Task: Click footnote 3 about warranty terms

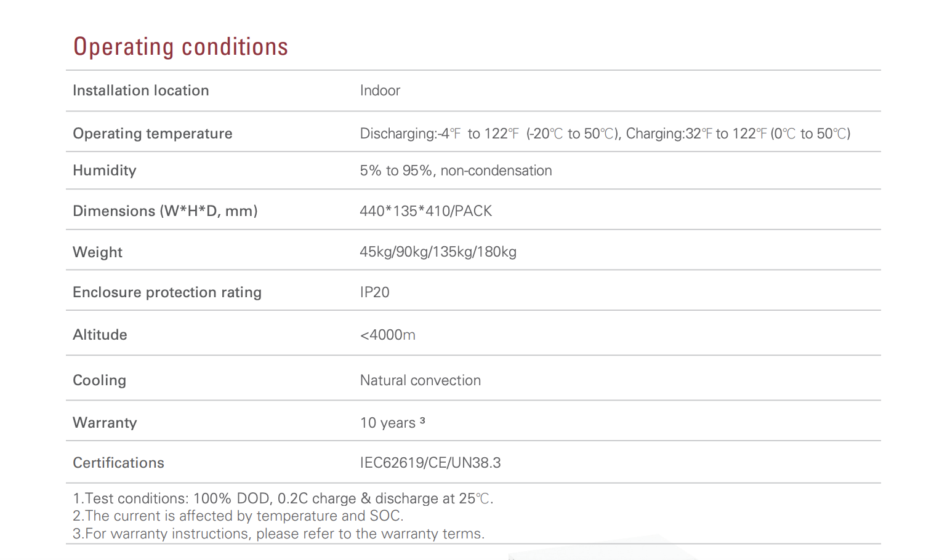Action: tap(278, 534)
